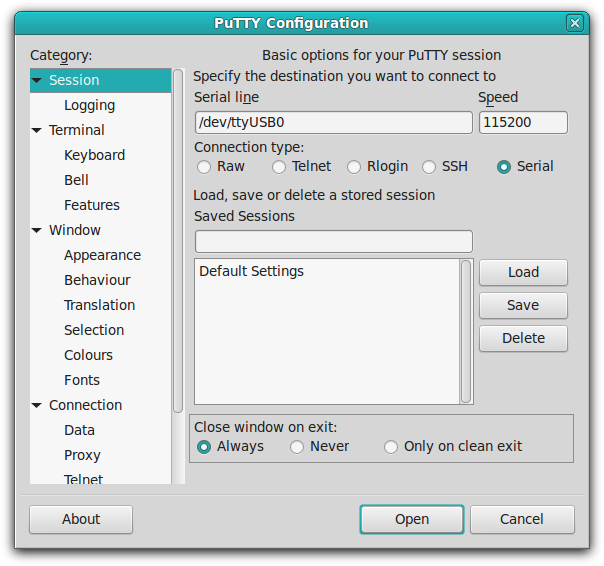The height and width of the screenshot is (566, 604).
Task: Collapse the Connection tree arrow
Action: [x=37, y=405]
